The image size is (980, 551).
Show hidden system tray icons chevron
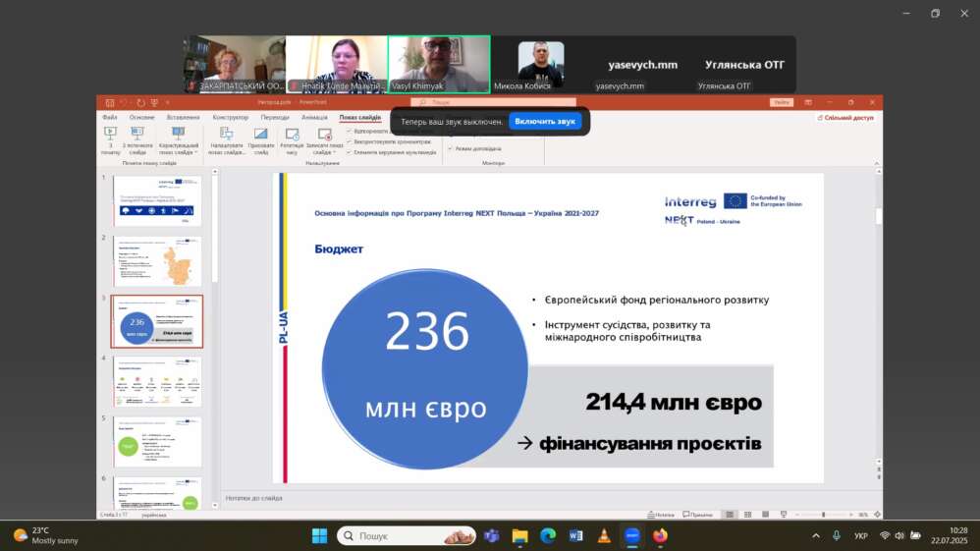click(x=816, y=536)
